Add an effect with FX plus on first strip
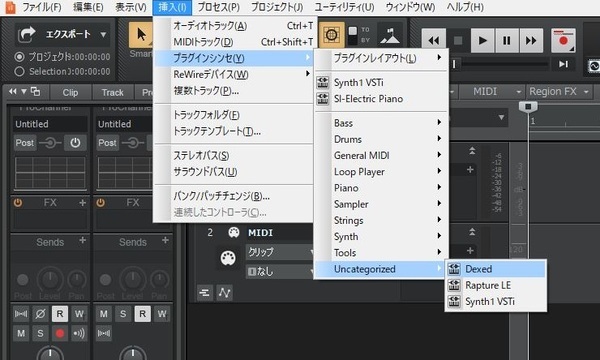The width and height of the screenshot is (600, 360). pyautogui.click(x=82, y=202)
